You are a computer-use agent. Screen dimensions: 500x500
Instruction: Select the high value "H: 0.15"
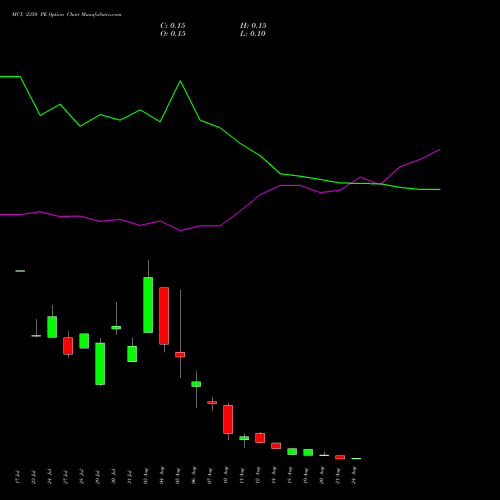(x=253, y=26)
